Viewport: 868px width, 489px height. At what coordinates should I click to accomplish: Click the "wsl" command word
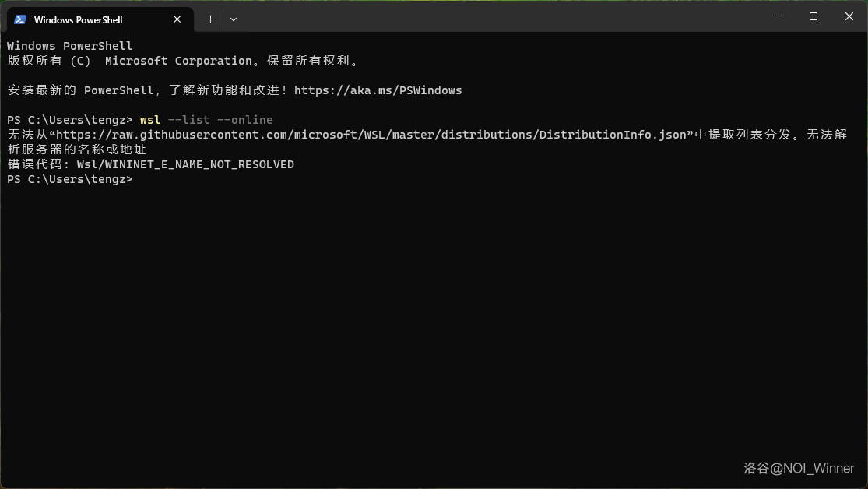(150, 120)
